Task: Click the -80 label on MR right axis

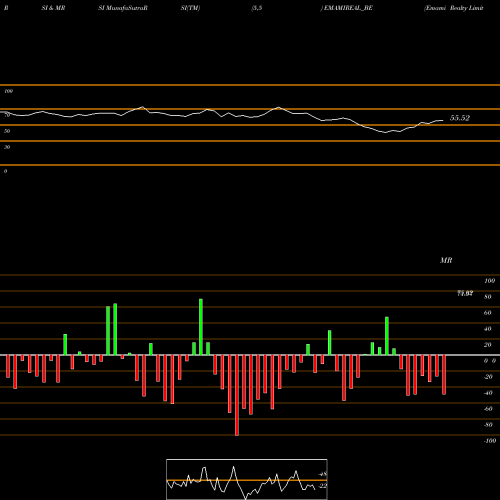Action: (488, 425)
